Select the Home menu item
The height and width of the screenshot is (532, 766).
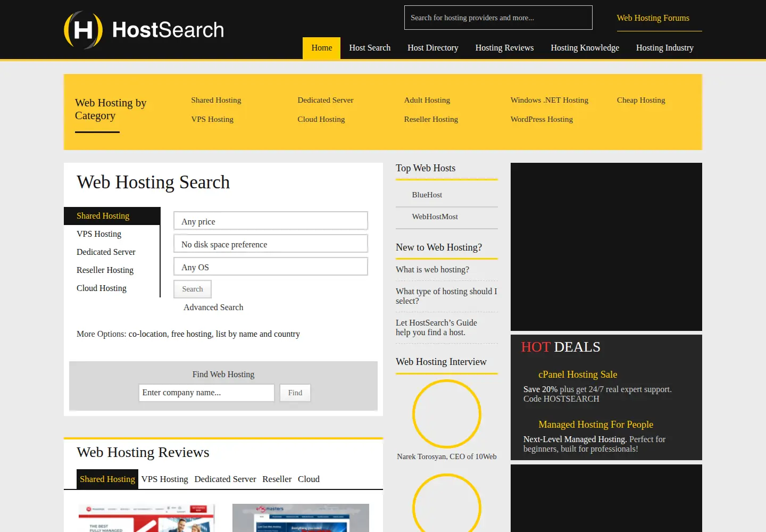point(322,48)
